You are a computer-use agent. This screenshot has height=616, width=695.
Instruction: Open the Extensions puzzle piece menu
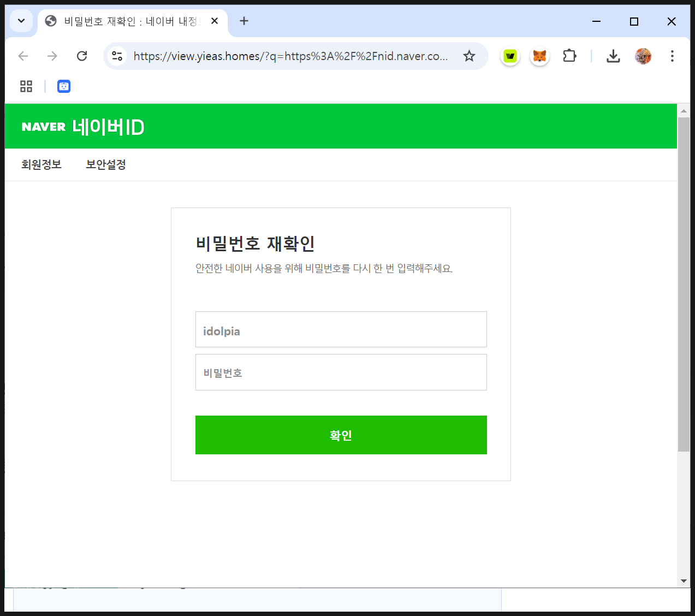pos(569,56)
